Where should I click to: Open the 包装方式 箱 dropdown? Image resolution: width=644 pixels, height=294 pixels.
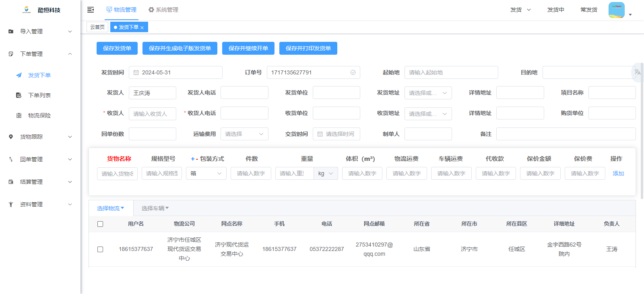tap(206, 173)
